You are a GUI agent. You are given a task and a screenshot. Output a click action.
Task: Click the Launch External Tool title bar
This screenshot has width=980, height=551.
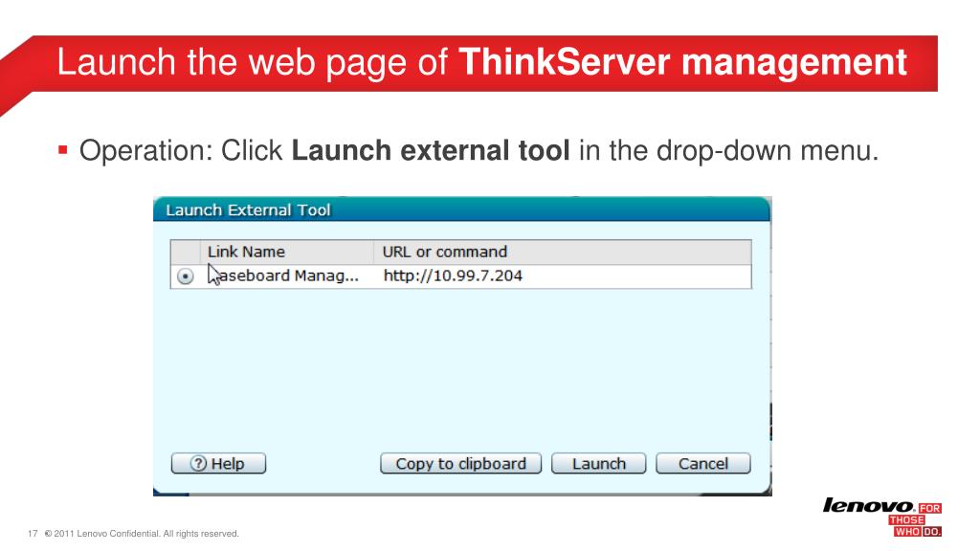pos(462,209)
